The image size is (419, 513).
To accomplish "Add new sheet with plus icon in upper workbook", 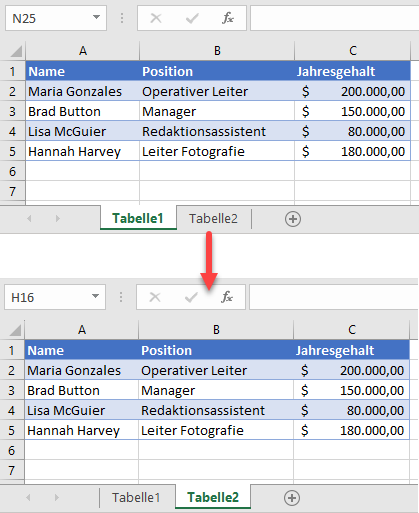I will tap(293, 219).
